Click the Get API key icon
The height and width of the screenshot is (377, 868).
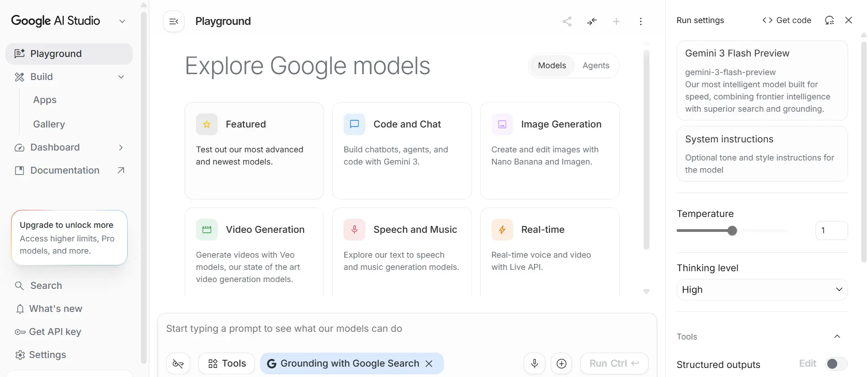pos(20,332)
